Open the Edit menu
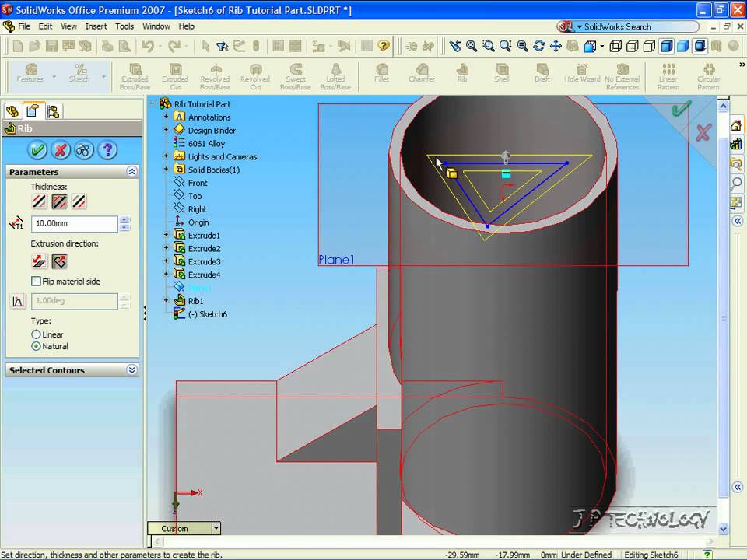 pyautogui.click(x=45, y=26)
